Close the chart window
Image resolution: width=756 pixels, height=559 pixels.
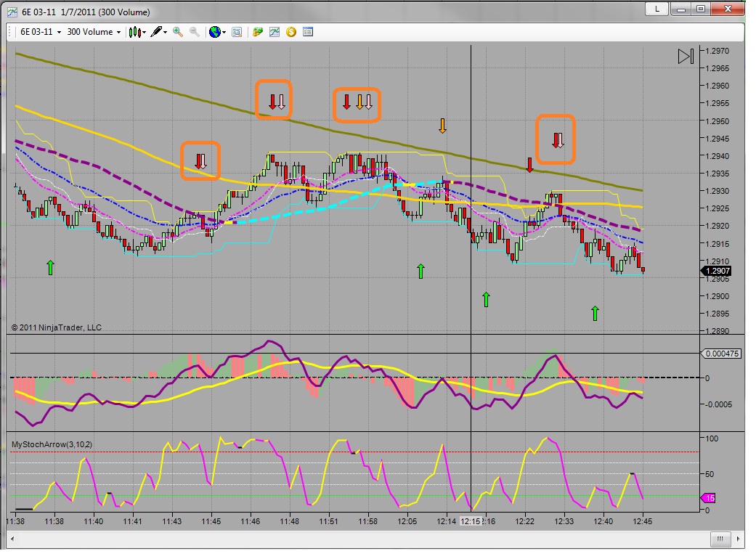[728, 9]
